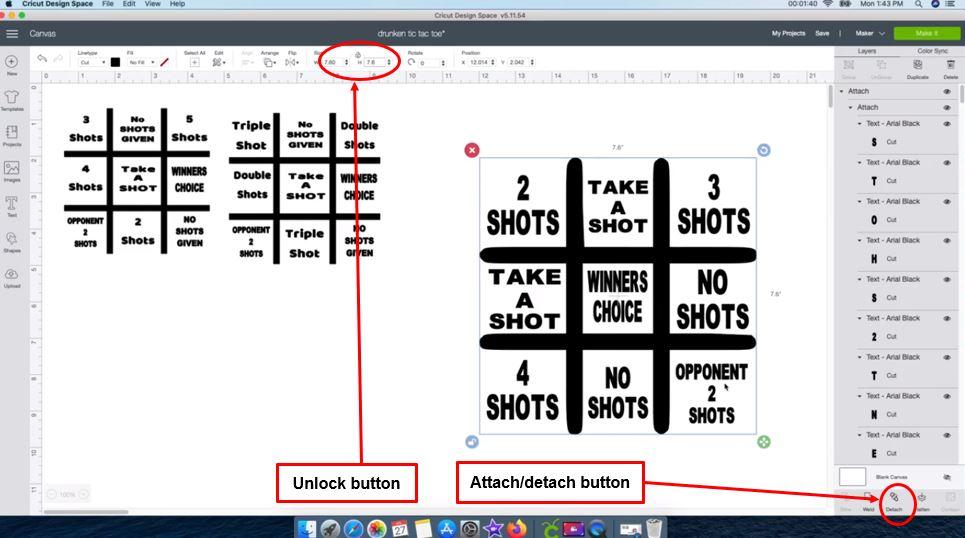Click the Redo arrow
Viewport: 965px width, 538px height.
tap(58, 58)
